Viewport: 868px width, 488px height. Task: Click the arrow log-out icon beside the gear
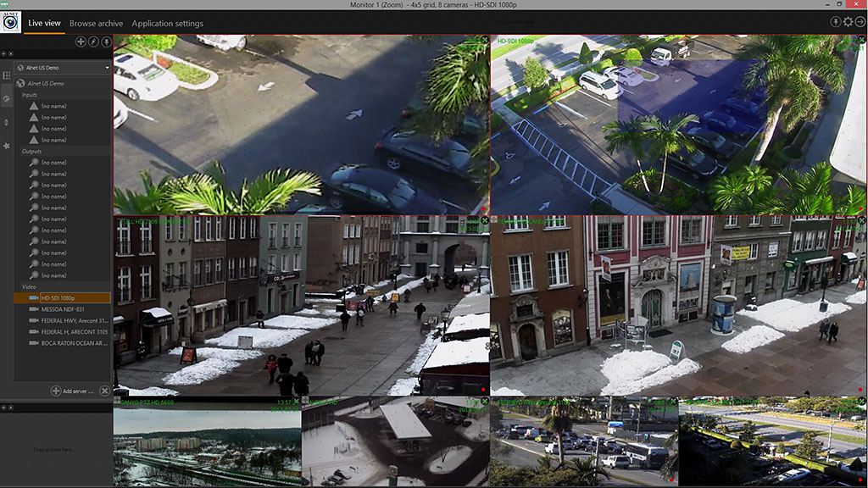click(860, 21)
